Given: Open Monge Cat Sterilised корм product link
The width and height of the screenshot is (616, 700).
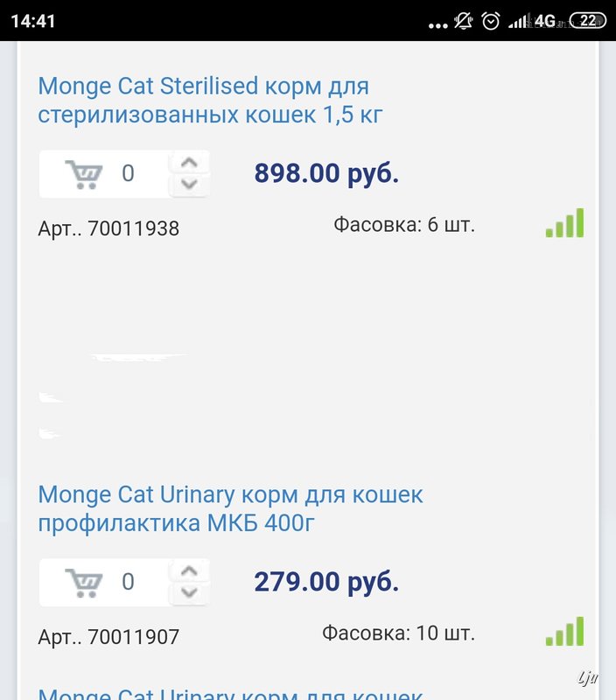Looking at the screenshot, I should pyautogui.click(x=210, y=100).
